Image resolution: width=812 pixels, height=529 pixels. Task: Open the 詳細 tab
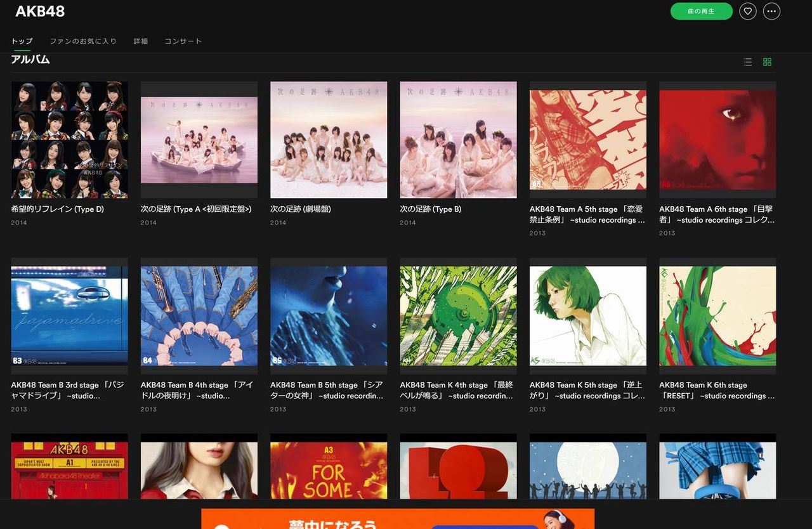141,41
